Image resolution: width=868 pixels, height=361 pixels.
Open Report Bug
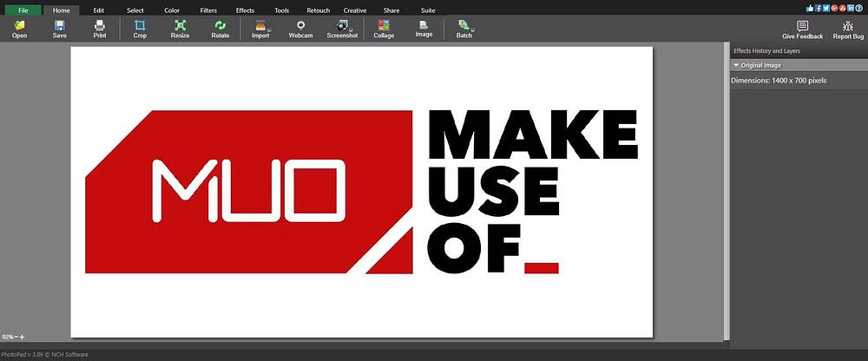coord(848,30)
